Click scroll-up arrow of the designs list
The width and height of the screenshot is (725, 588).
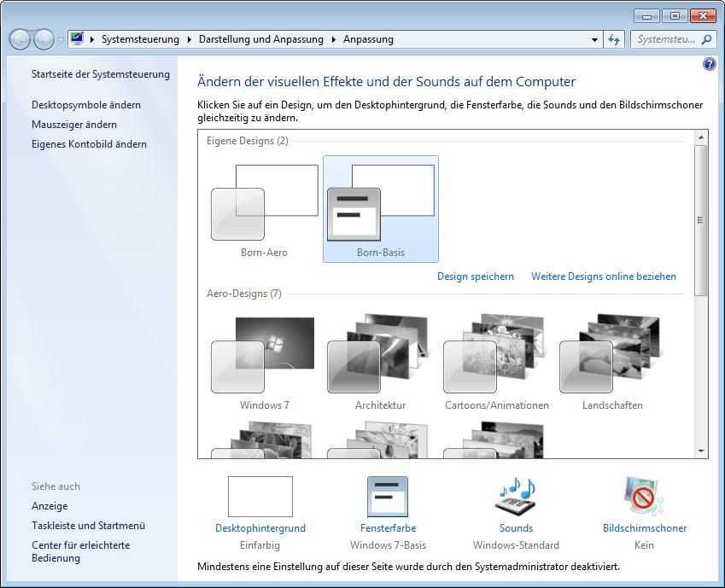701,137
